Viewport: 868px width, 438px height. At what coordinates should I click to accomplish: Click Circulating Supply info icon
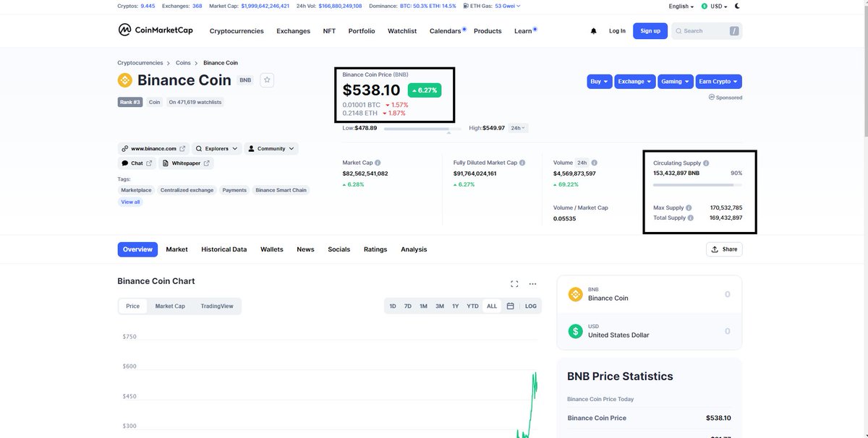click(706, 163)
